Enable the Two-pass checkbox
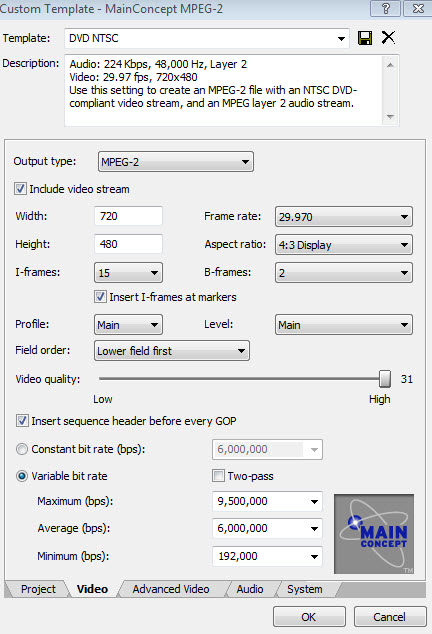The width and height of the screenshot is (432, 634). (218, 476)
